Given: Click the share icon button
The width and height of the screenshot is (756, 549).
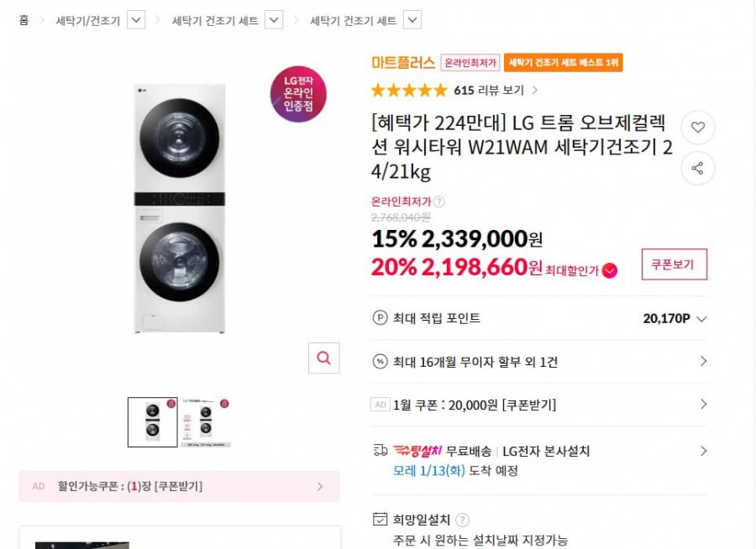Looking at the screenshot, I should tap(697, 168).
